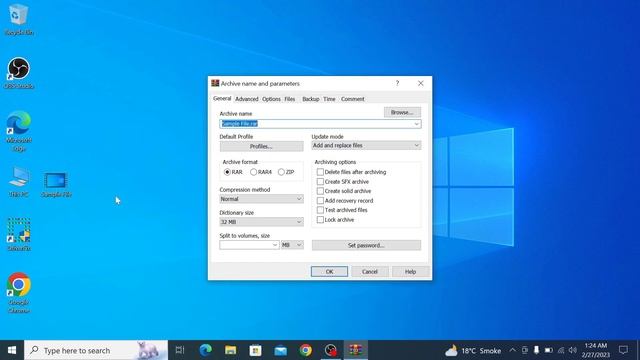This screenshot has height=360, width=640.
Task: Open the Mail app from the taskbar
Action: point(281,350)
